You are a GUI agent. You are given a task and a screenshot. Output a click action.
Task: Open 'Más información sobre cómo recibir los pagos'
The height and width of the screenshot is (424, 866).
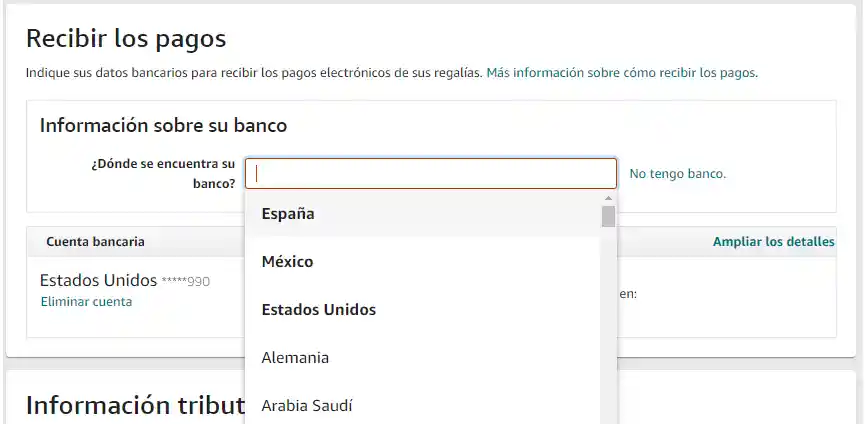tap(621, 73)
